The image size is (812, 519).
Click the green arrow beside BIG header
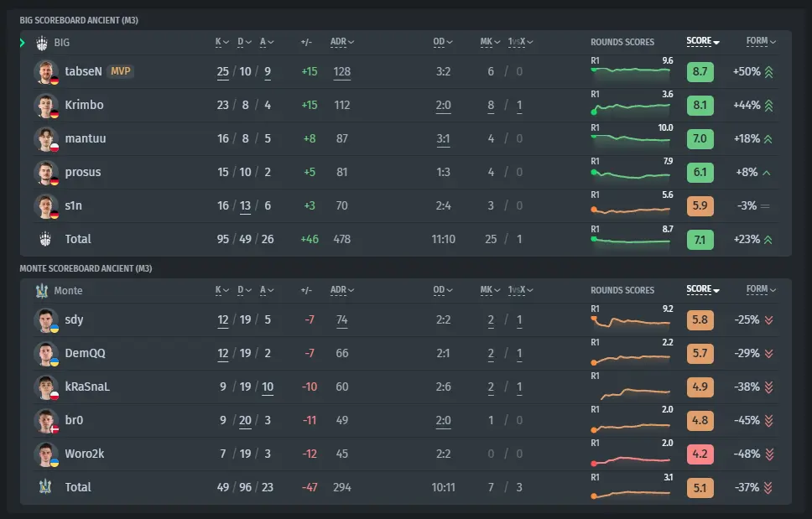(23, 43)
